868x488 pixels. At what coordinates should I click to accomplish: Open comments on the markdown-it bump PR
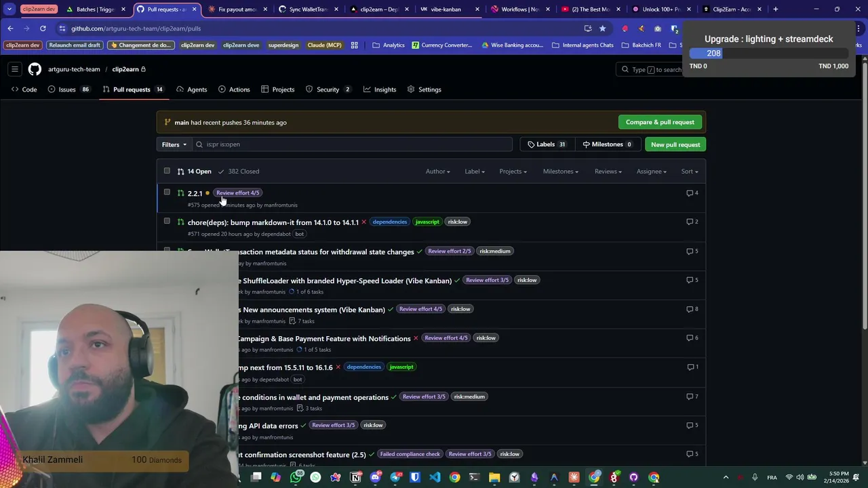692,222
